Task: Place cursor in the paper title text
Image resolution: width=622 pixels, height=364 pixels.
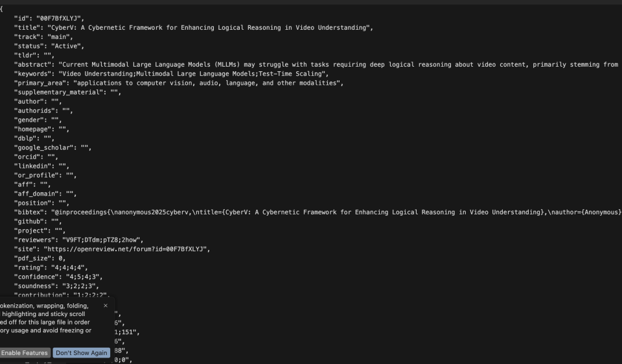Action: (x=214, y=27)
